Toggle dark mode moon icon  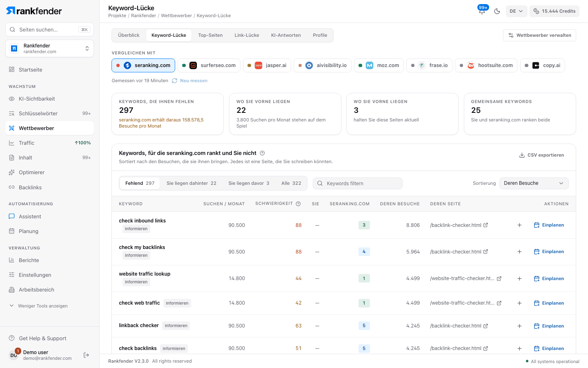click(497, 11)
